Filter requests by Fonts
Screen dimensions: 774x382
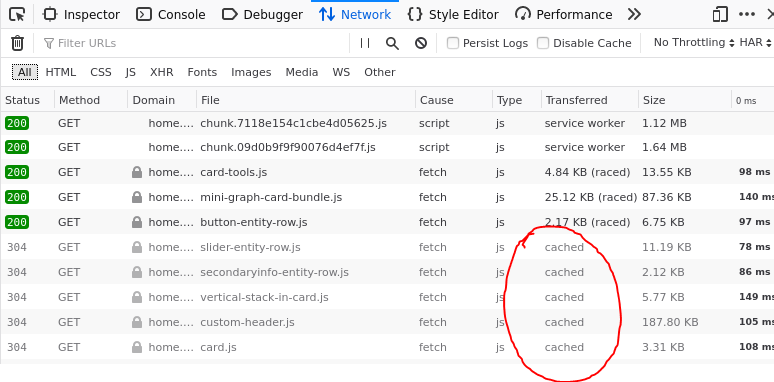[x=202, y=73]
